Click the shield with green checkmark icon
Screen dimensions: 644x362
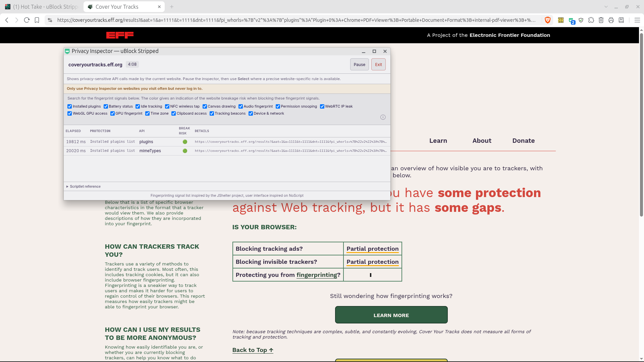pos(581,20)
